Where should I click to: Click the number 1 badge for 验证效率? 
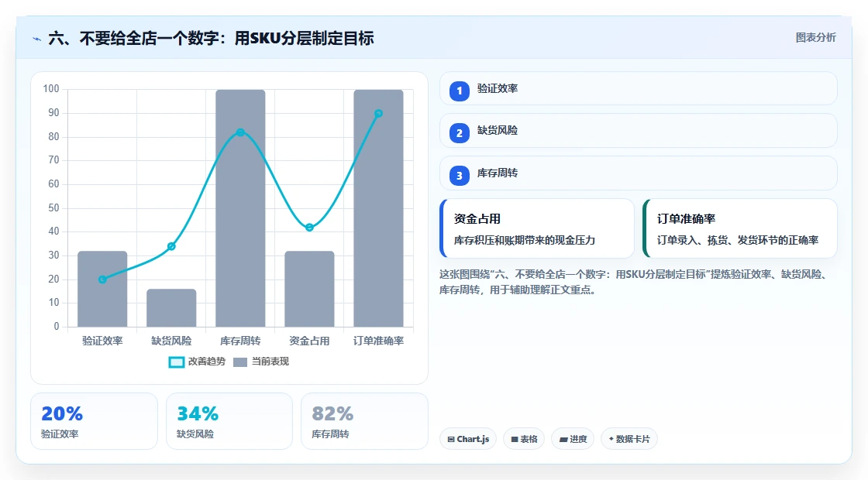click(x=459, y=91)
